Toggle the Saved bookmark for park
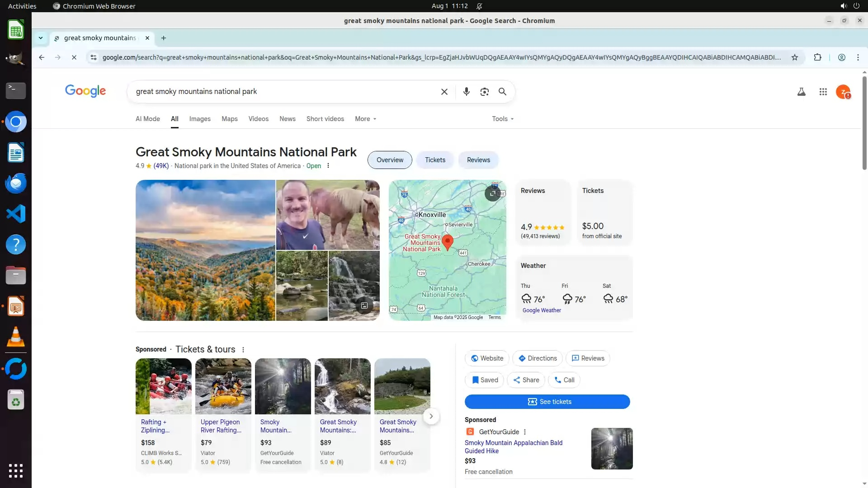The width and height of the screenshot is (868, 488). (484, 380)
